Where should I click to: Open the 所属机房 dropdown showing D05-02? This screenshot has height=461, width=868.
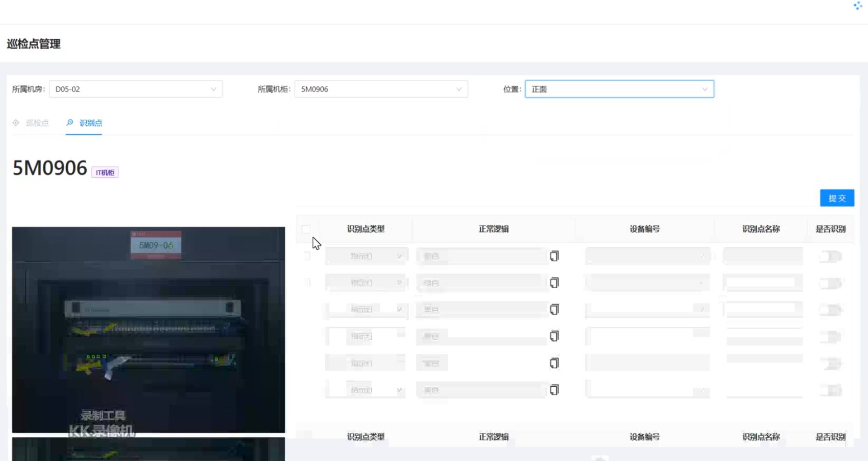[135, 89]
